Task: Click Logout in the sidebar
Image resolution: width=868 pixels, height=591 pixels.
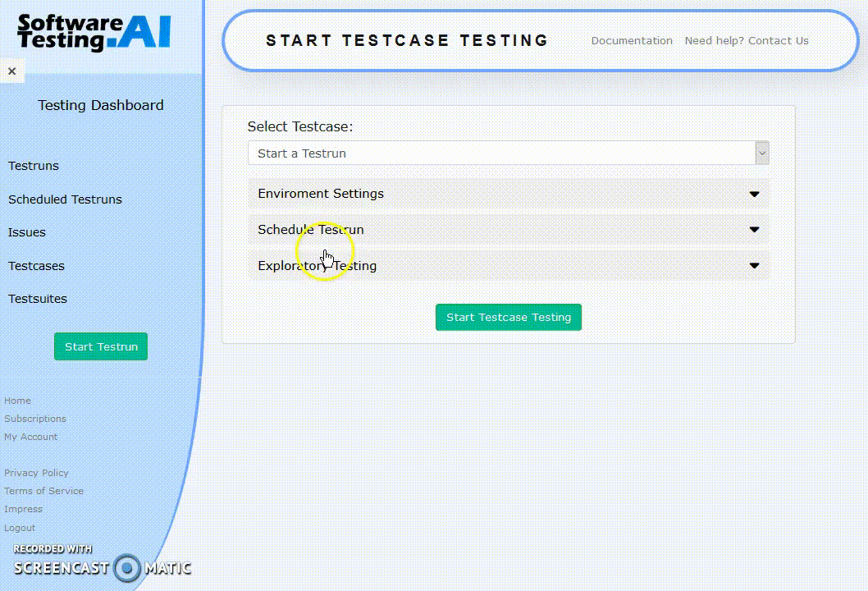Action: click(20, 528)
